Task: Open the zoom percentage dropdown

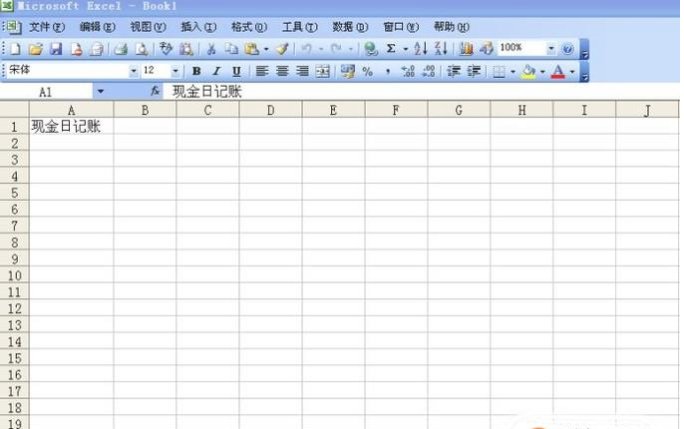Action: point(551,48)
